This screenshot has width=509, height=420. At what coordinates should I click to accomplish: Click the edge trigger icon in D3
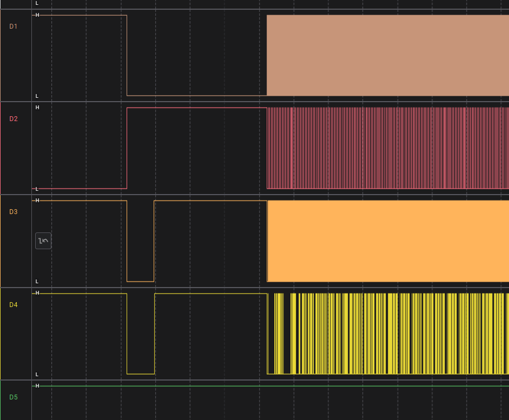pos(43,241)
